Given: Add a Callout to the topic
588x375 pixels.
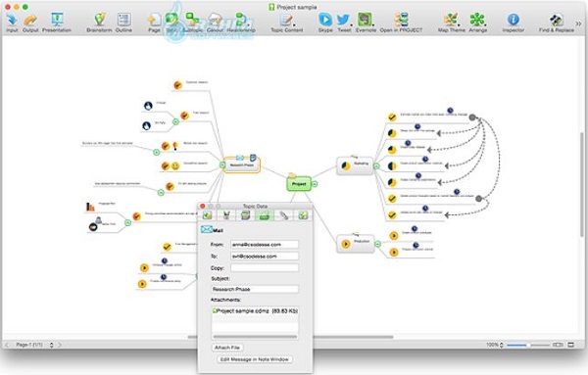Looking at the screenshot, I should coord(215,23).
